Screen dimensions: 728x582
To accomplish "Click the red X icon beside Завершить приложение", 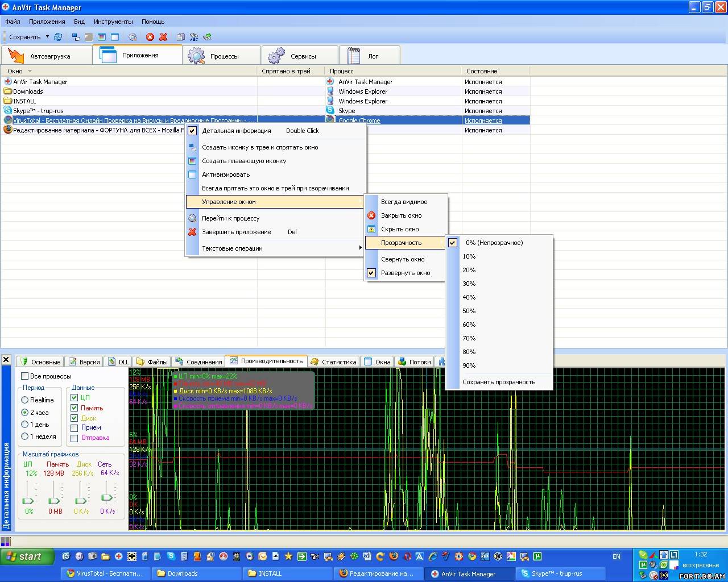I will tap(192, 232).
